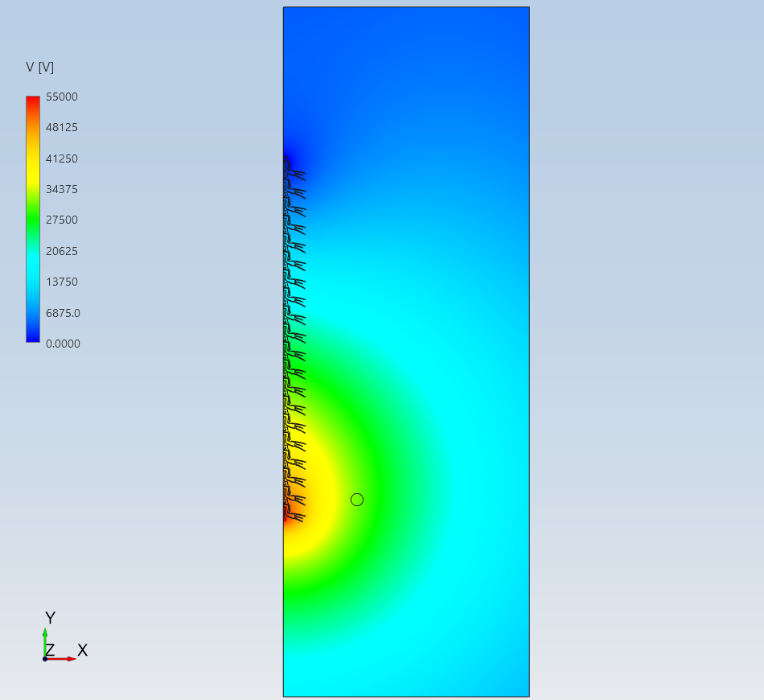Select the 6875.0 legend value

tap(63, 313)
